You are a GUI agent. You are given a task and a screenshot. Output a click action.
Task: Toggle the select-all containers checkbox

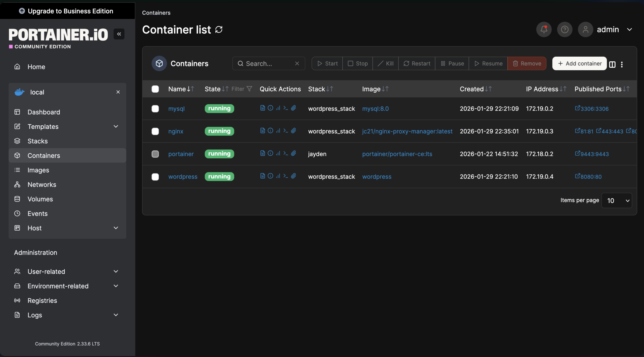tap(155, 89)
